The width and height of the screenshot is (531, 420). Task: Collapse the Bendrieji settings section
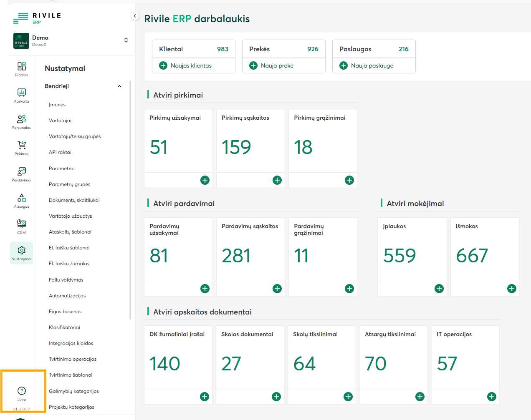[x=119, y=86]
